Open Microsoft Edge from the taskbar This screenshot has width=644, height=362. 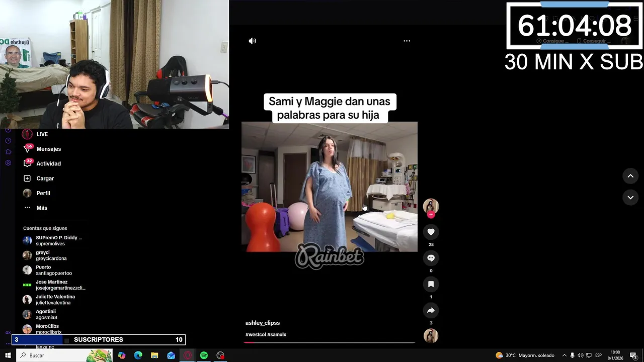[x=138, y=355]
